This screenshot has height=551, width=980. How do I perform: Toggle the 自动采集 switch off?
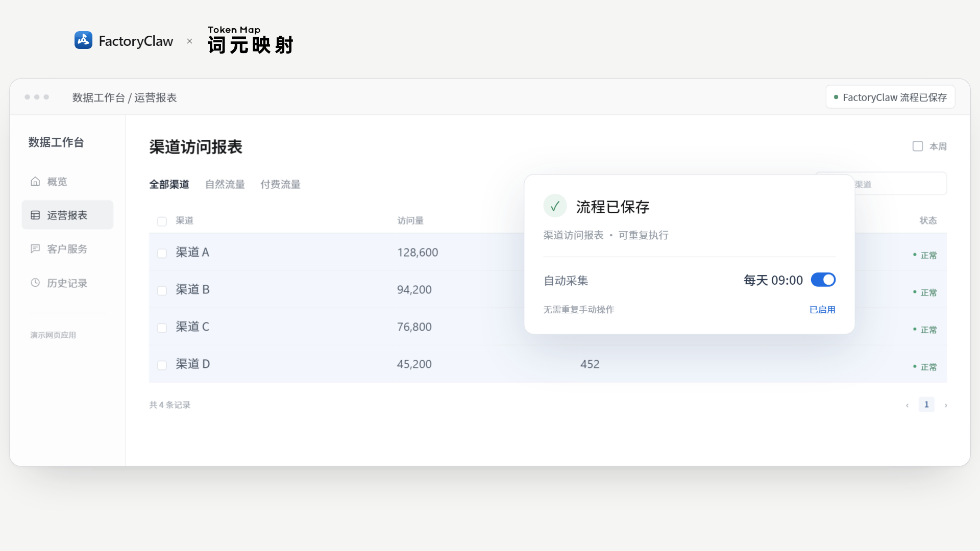click(823, 280)
